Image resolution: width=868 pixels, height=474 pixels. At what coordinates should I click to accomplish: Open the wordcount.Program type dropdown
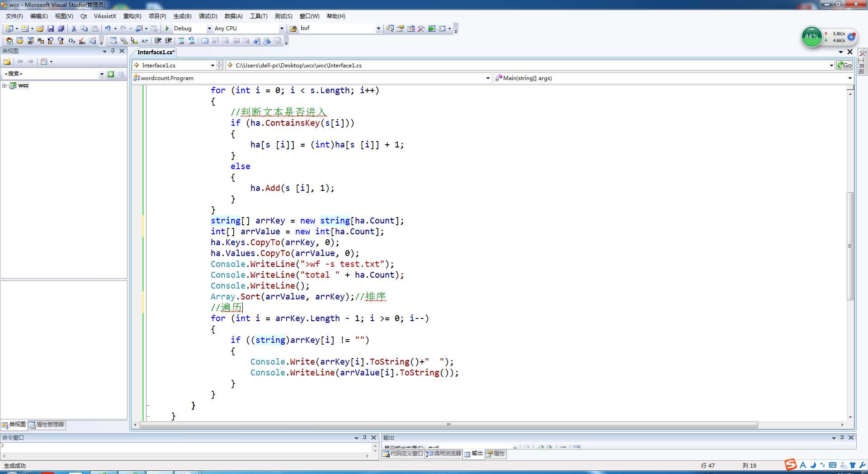488,78
